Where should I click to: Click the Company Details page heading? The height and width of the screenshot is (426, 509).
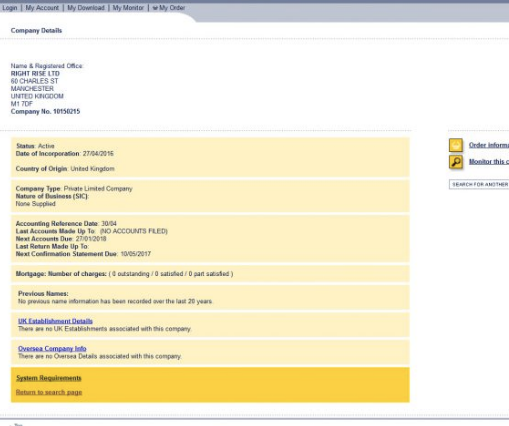tap(36, 31)
